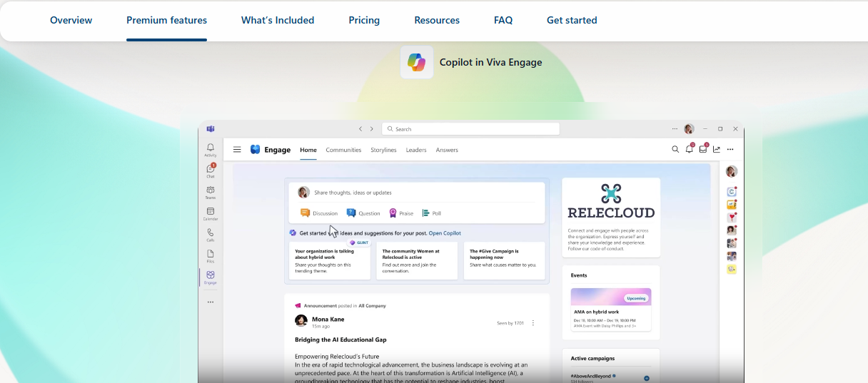This screenshot has height=383, width=868.
Task: Switch to the Storylines tab
Action: coord(384,150)
